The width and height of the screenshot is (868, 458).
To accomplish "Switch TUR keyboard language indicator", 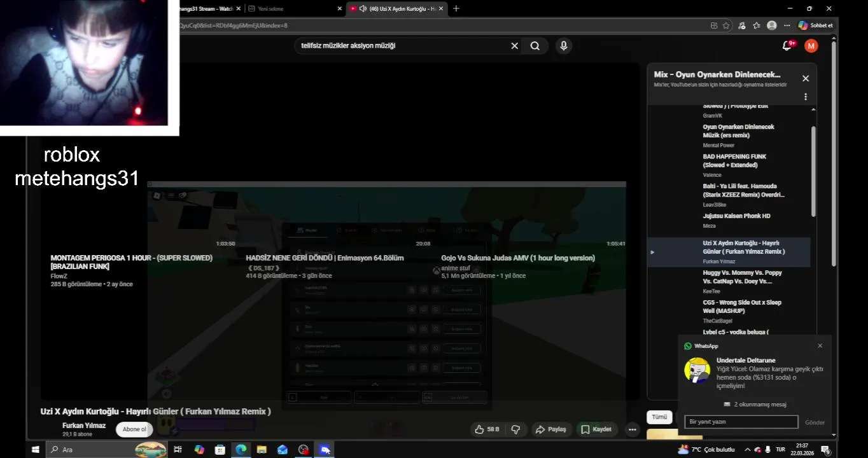I will [x=780, y=450].
